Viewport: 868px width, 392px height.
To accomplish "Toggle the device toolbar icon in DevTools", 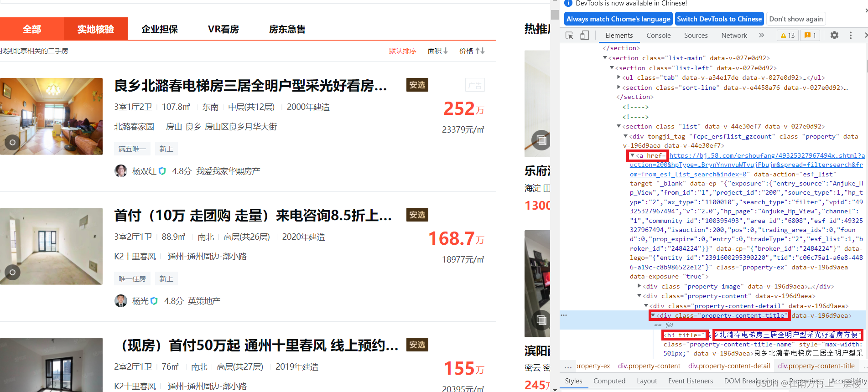I will [584, 35].
